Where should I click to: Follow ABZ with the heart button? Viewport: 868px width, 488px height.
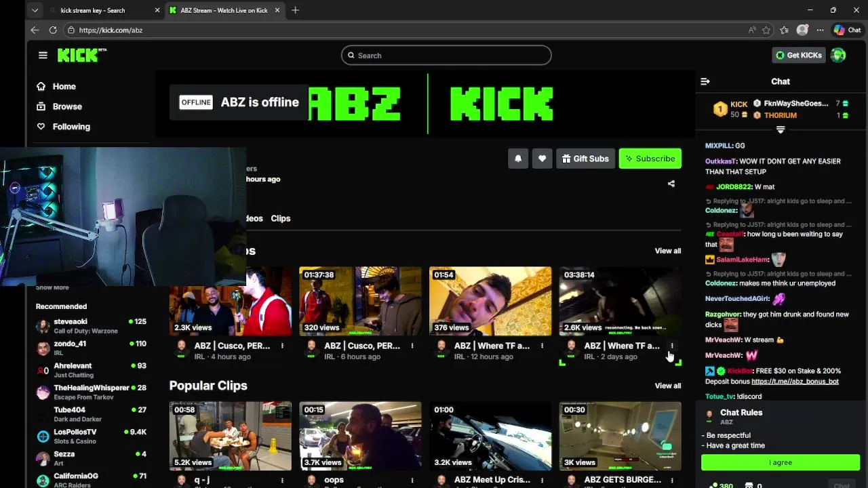pos(542,159)
